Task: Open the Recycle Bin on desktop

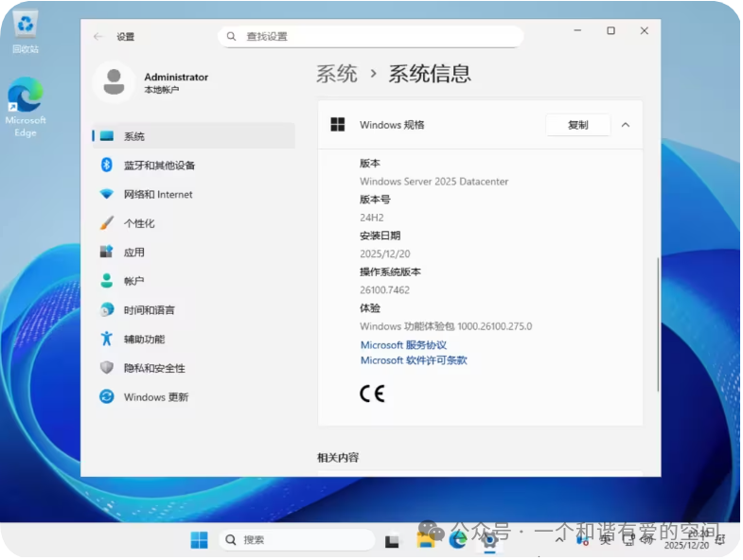Action: click(x=26, y=30)
